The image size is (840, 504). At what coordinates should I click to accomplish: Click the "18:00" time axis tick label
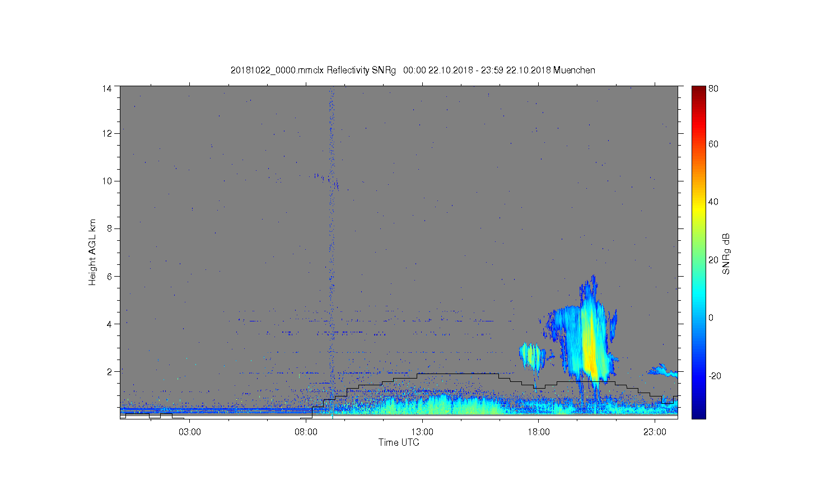pos(539,432)
